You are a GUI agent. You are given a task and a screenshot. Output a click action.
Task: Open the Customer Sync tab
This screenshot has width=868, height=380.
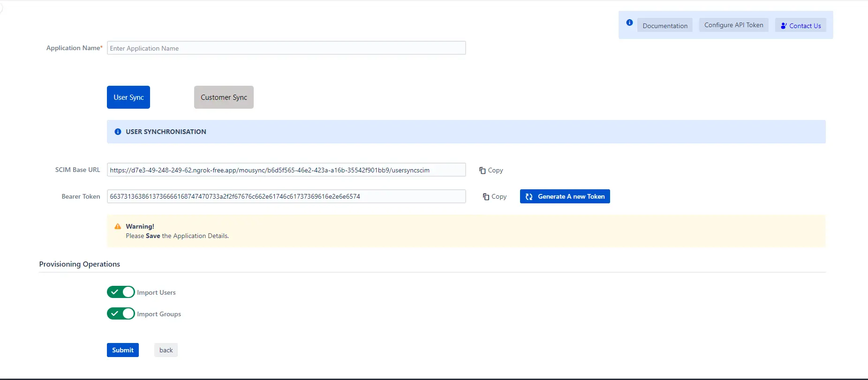[x=224, y=97]
